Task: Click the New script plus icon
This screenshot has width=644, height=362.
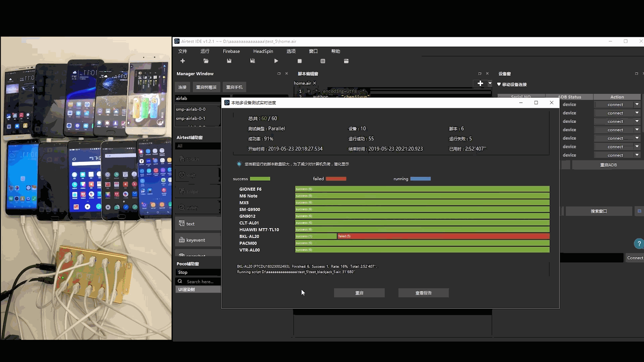Action: pos(182,61)
